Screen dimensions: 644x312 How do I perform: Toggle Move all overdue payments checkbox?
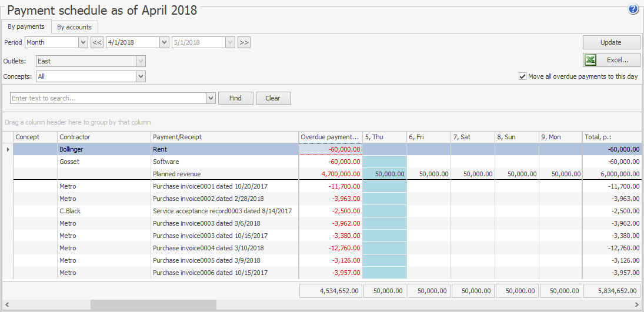522,76
